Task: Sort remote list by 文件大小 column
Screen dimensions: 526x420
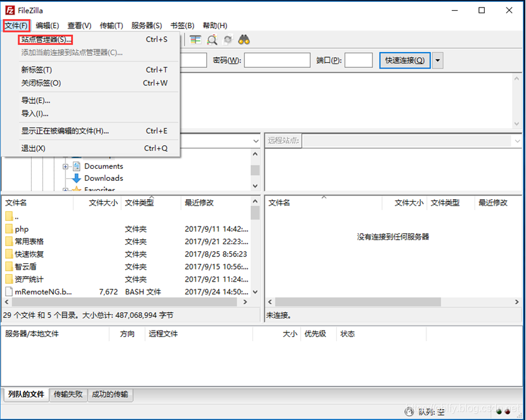Action: pos(405,202)
